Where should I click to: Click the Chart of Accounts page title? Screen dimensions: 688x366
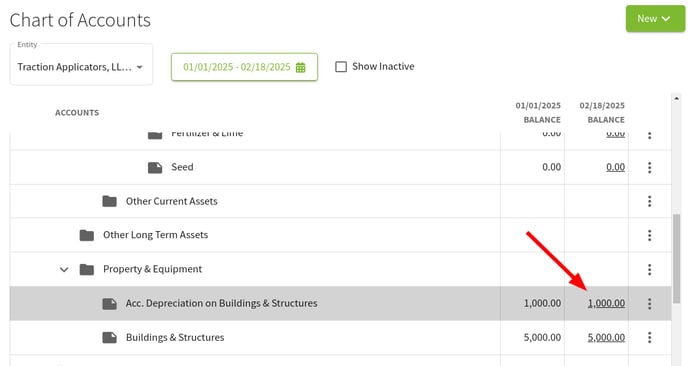point(80,20)
